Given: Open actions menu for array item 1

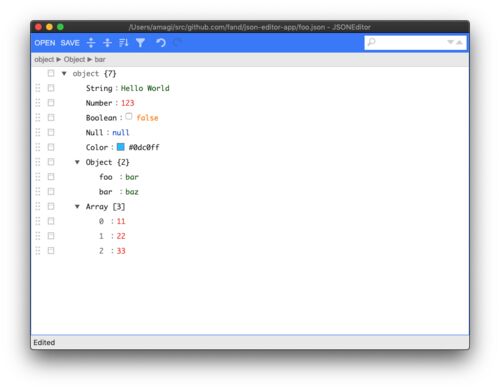Looking at the screenshot, I should coord(51,236).
